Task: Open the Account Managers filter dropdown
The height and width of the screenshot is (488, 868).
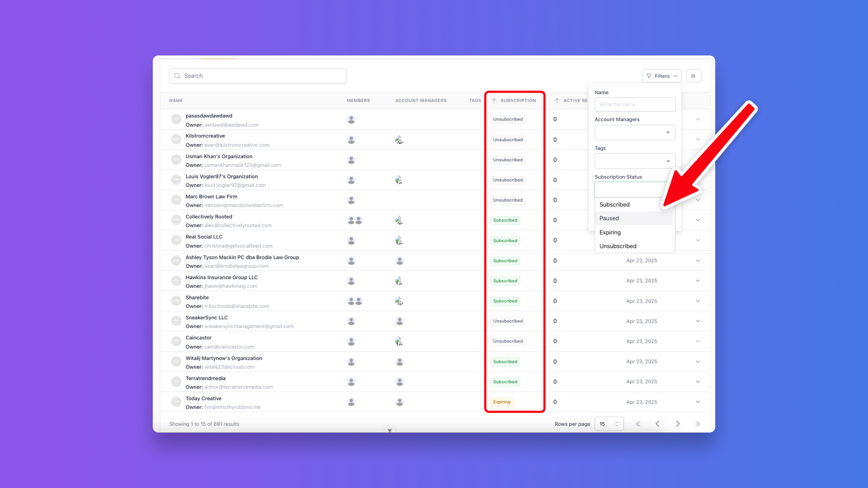Action: 634,132
